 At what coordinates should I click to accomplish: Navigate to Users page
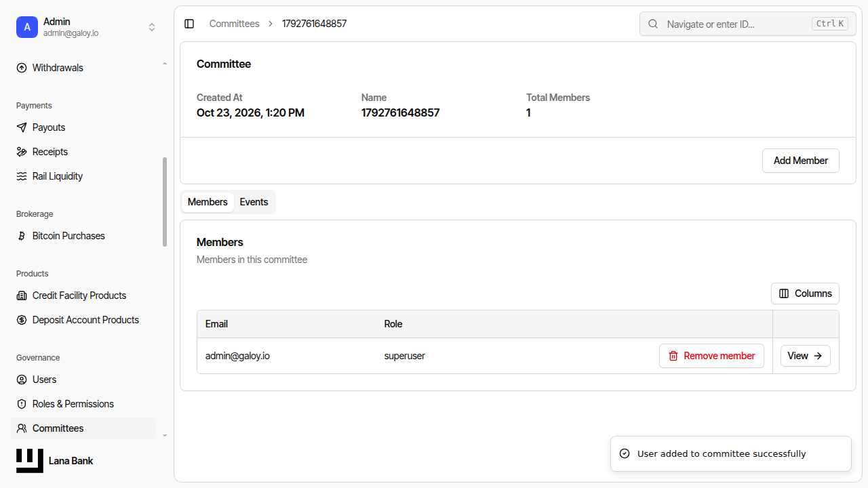coord(83,380)
